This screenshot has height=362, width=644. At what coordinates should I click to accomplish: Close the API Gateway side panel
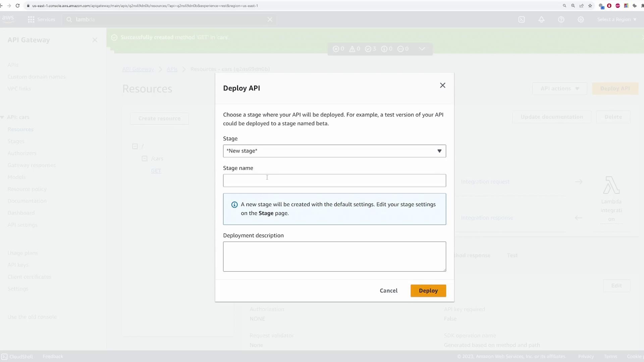95,40
